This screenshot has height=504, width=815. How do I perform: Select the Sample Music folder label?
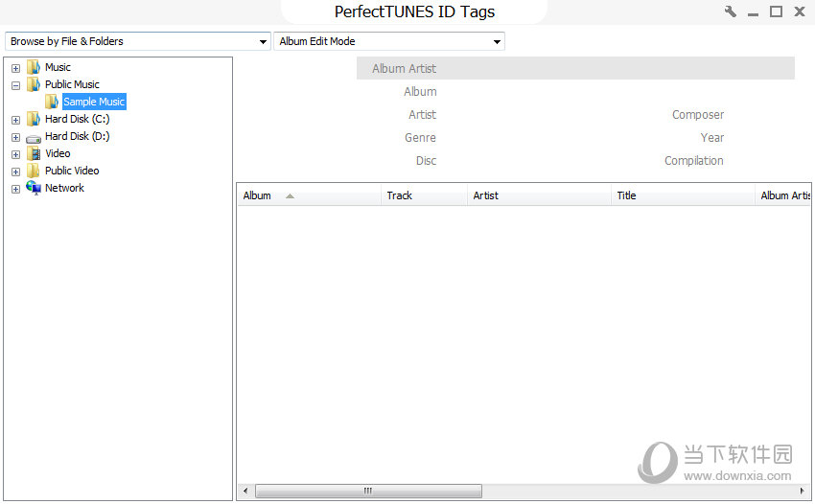tap(94, 102)
